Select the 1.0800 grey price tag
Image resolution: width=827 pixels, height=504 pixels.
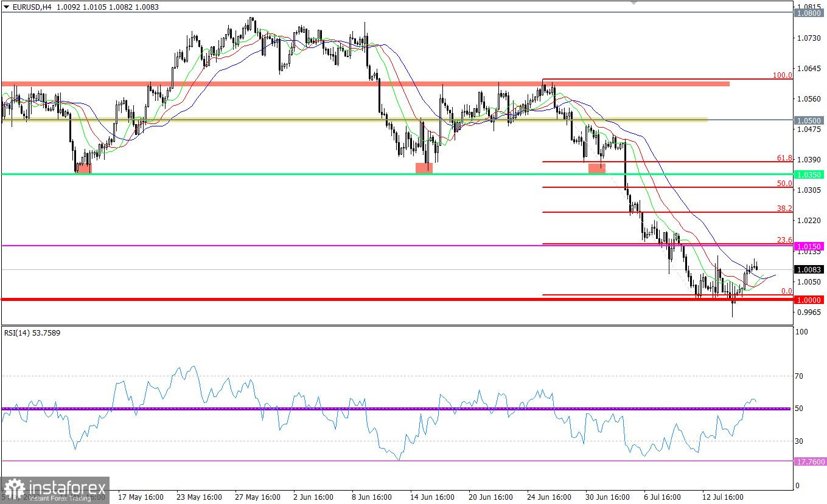(809, 12)
